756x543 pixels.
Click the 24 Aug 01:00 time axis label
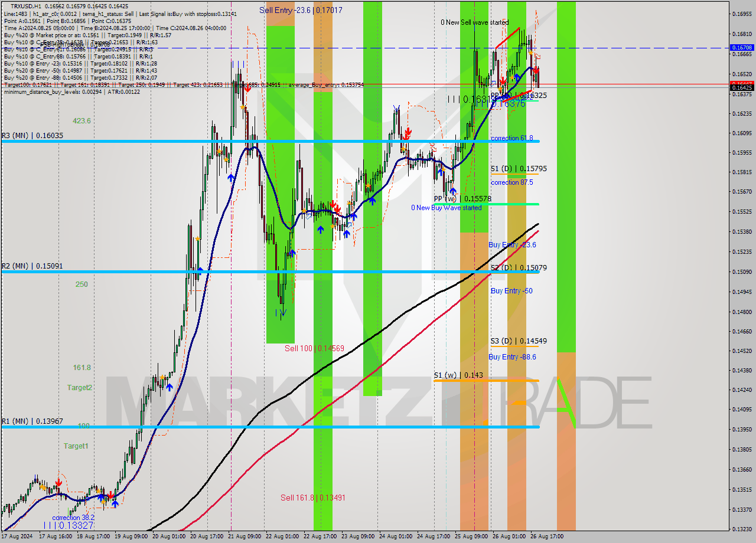[x=396, y=537]
